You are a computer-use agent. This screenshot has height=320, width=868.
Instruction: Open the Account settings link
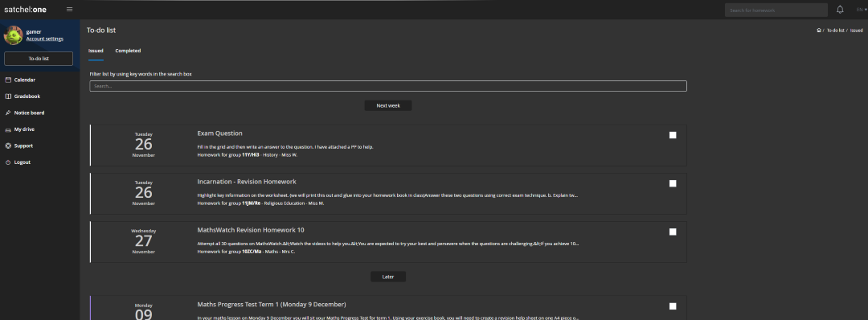[45, 39]
